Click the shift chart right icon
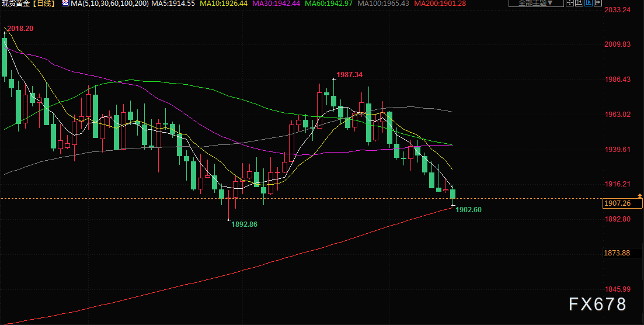Image resolution: width=644 pixels, height=325 pixels. tap(598, 3)
